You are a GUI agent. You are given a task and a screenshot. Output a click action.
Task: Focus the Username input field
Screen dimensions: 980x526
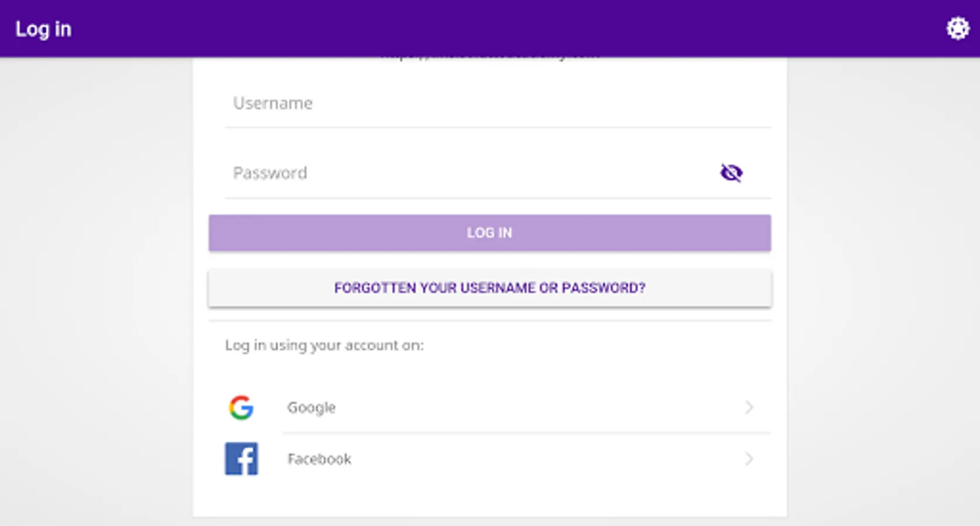click(497, 103)
